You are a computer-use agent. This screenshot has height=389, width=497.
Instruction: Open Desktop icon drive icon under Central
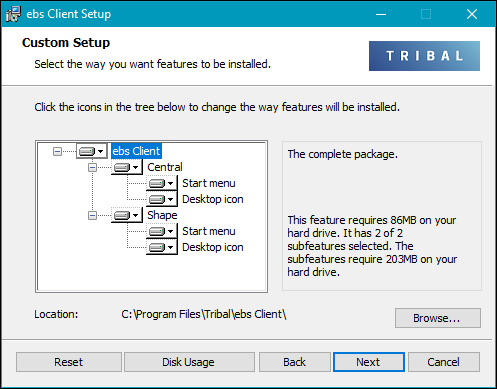click(x=162, y=199)
